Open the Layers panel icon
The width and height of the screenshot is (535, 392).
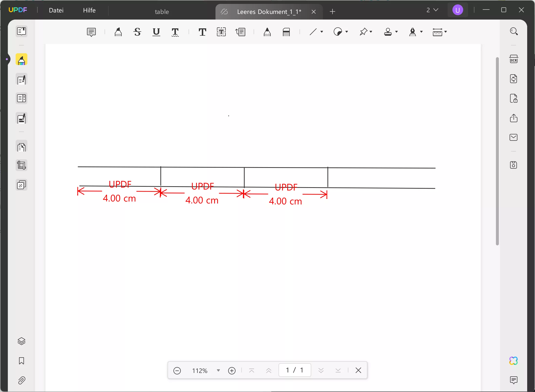21,341
